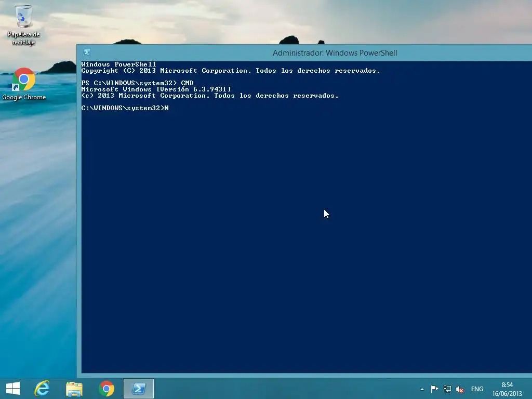Select the Google Chrome desktop shortcut
This screenshot has width=532, height=399.
24,84
